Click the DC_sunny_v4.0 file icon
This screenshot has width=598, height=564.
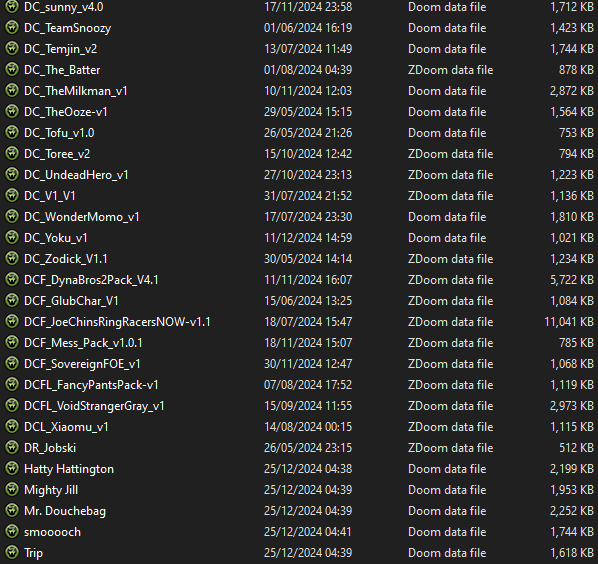pyautogui.click(x=12, y=7)
